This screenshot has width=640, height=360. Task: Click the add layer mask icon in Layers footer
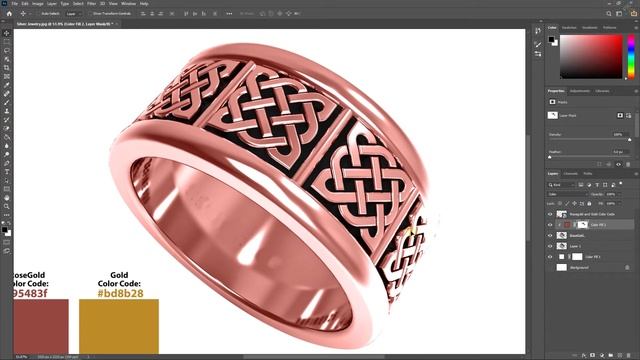(593, 356)
